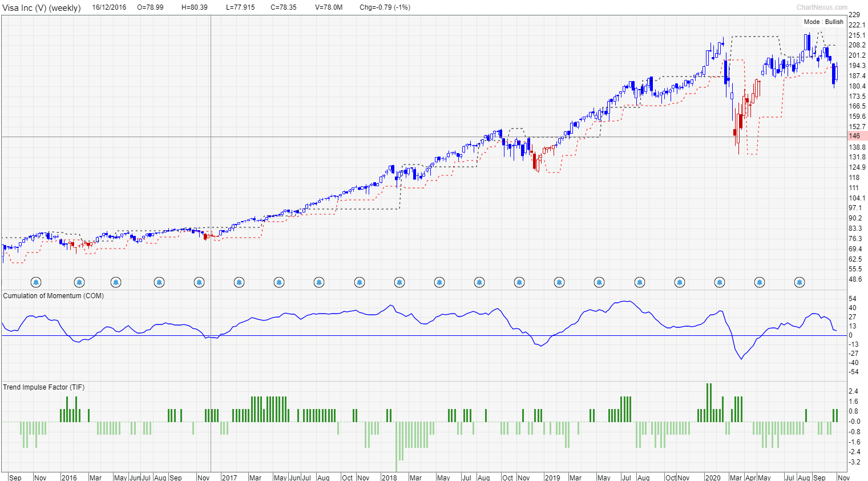Viewport: 868px width, 481px height.
Task: Click the low value L=77.915
Action: pos(240,7)
